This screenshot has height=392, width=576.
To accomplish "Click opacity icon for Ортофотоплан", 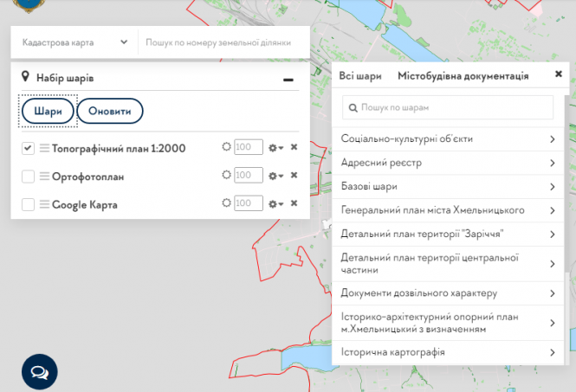I will 226,175.
